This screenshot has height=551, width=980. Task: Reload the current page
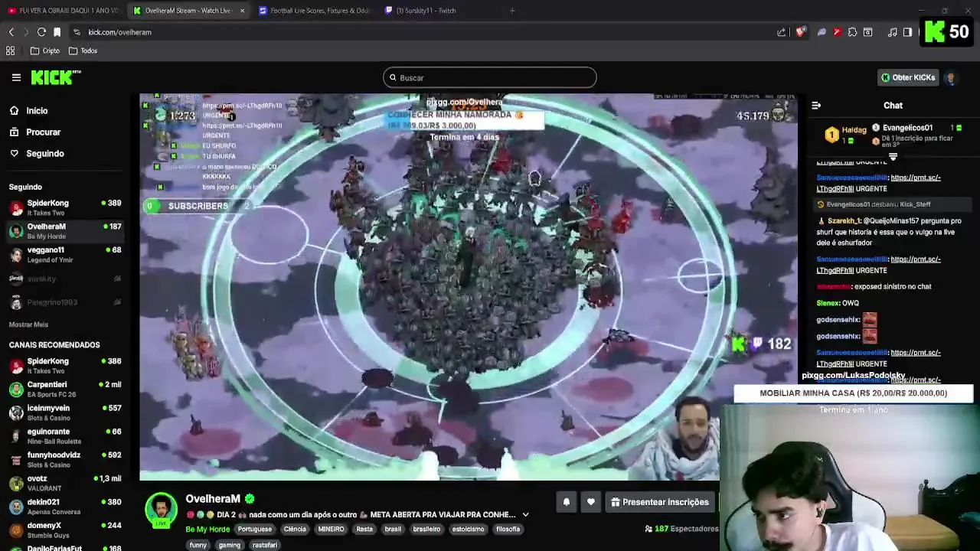click(x=41, y=32)
